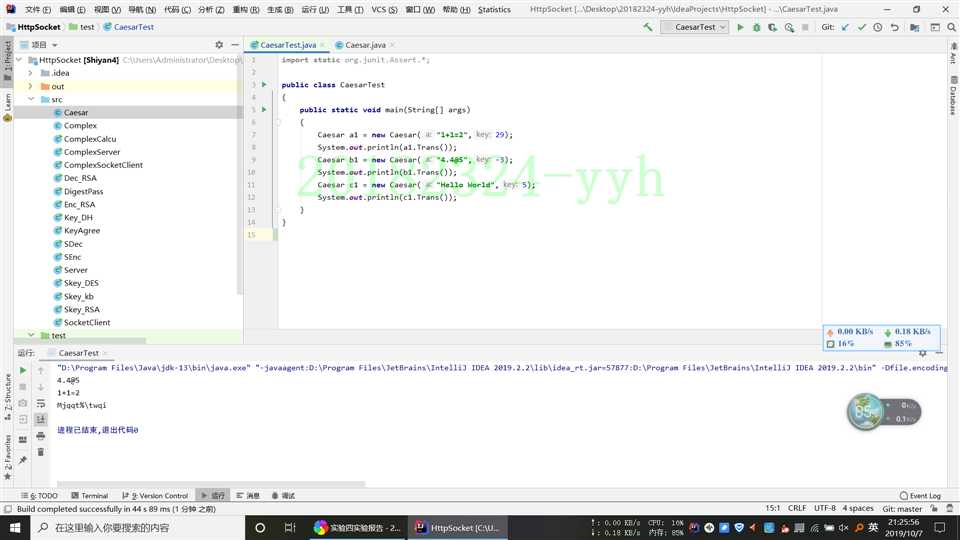960x540 pixels.
Task: Open the CaesarTest run configuration dropdown
Action: pyautogui.click(x=696, y=28)
